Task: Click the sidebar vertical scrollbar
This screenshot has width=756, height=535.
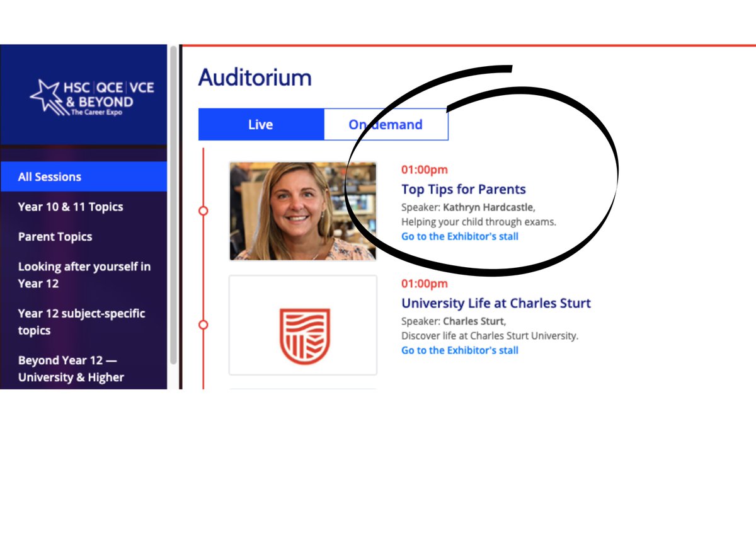Action: 173,205
